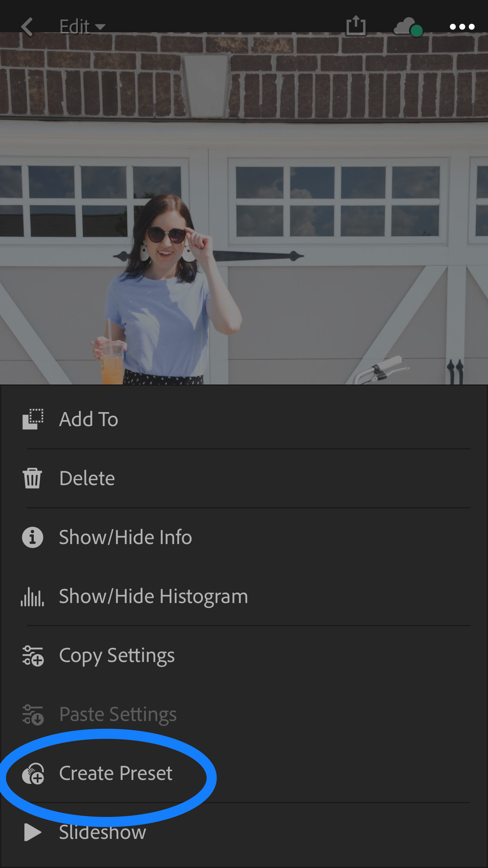Choose Delete from the menu
The height and width of the screenshot is (868, 488).
click(244, 478)
